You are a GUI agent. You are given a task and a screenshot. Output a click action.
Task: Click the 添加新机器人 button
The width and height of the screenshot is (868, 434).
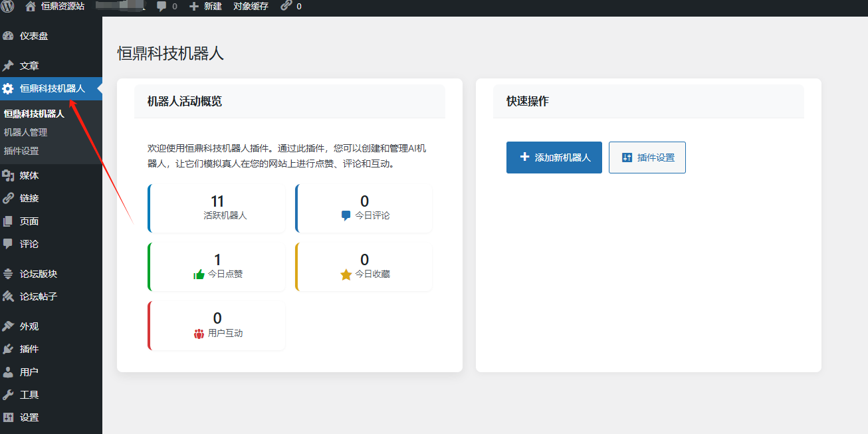pos(554,158)
